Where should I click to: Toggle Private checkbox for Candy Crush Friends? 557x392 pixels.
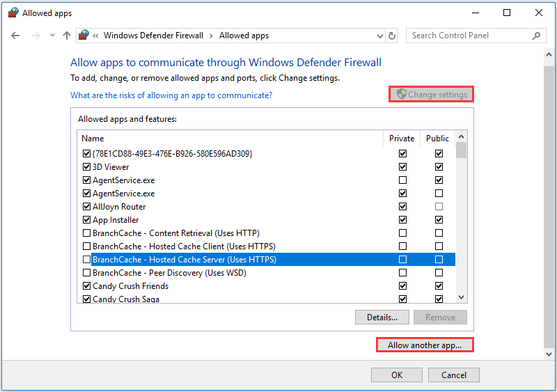pos(402,285)
